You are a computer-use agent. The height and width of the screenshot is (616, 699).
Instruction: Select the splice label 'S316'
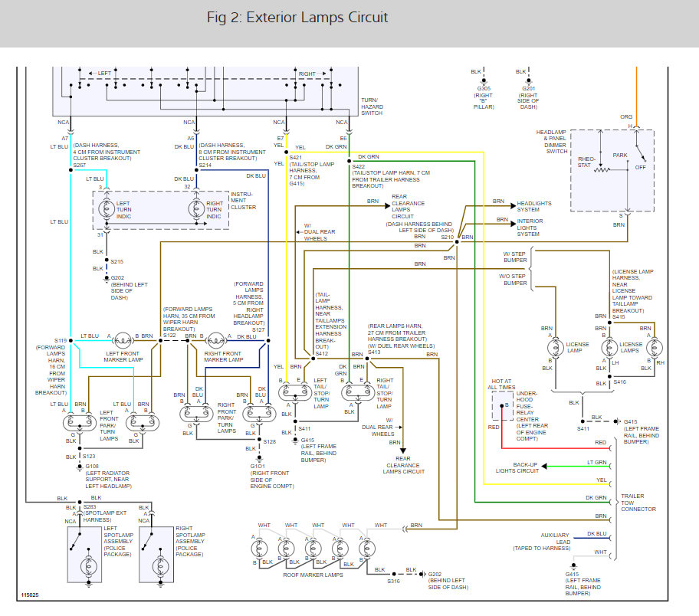[x=394, y=582]
